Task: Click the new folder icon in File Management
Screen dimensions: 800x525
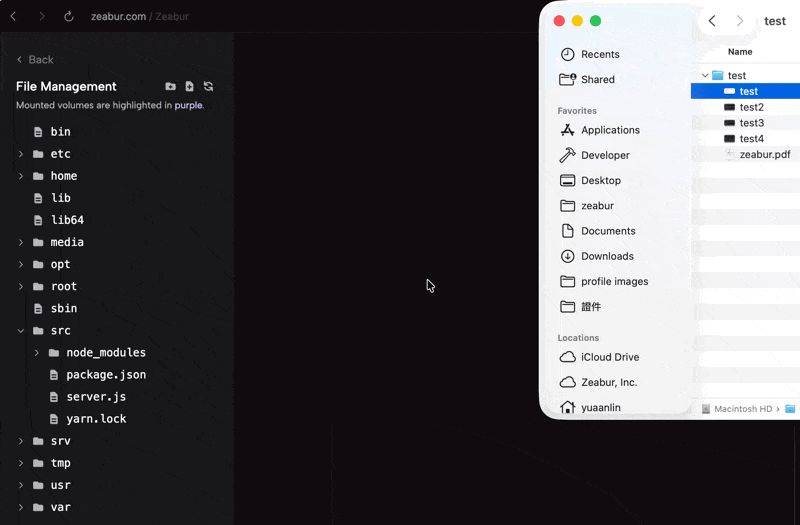Action: [170, 86]
